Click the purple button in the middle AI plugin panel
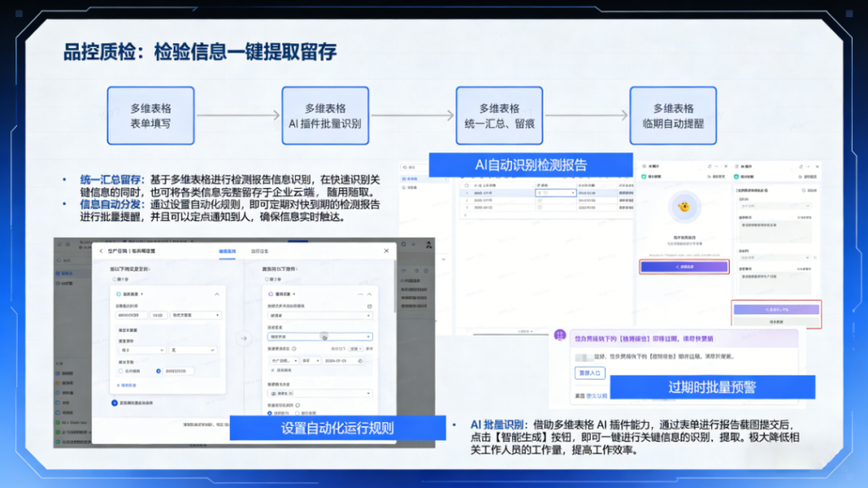Image resolution: width=868 pixels, height=488 pixels. [x=683, y=266]
